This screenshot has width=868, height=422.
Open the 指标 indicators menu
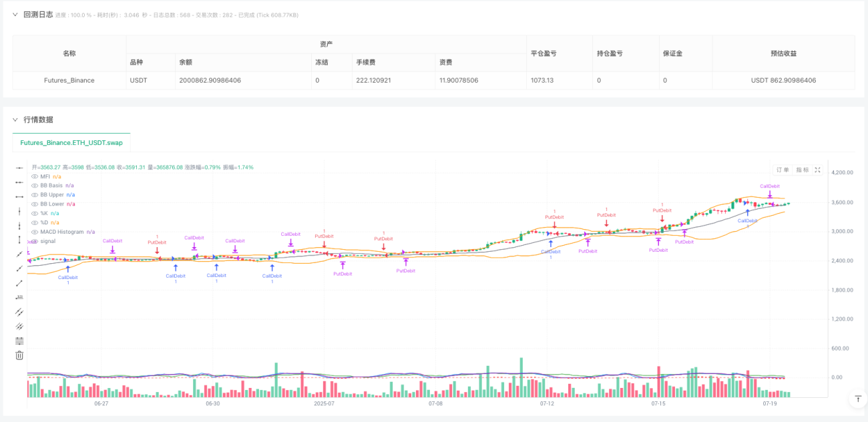tap(802, 170)
